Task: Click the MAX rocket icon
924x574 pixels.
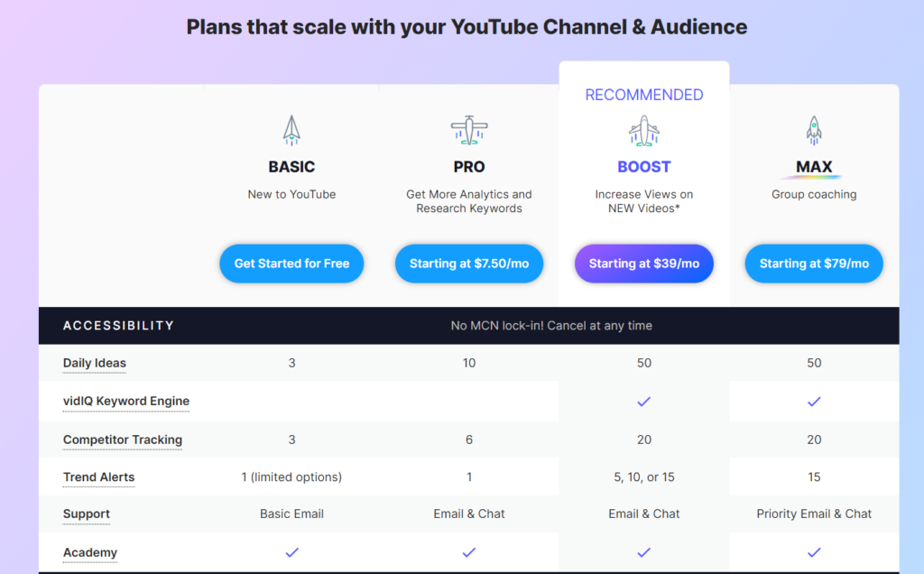Action: (814, 129)
